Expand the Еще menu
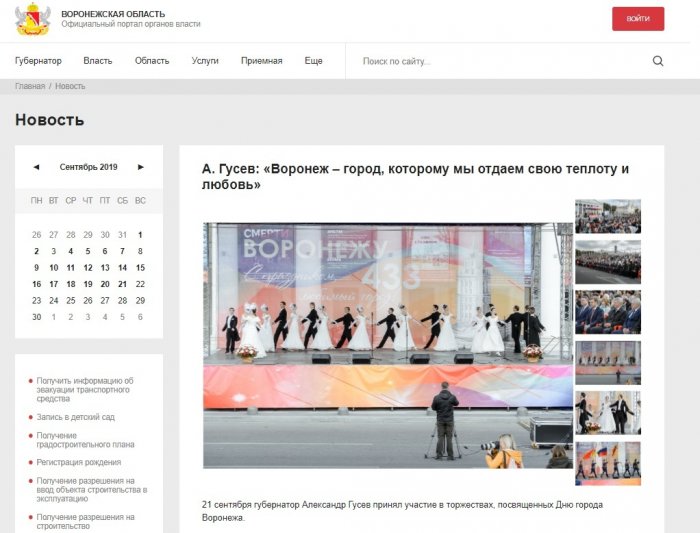 point(313,61)
